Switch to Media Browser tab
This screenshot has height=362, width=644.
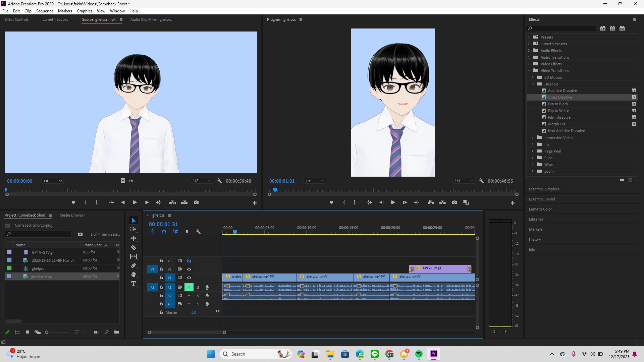[x=72, y=215]
